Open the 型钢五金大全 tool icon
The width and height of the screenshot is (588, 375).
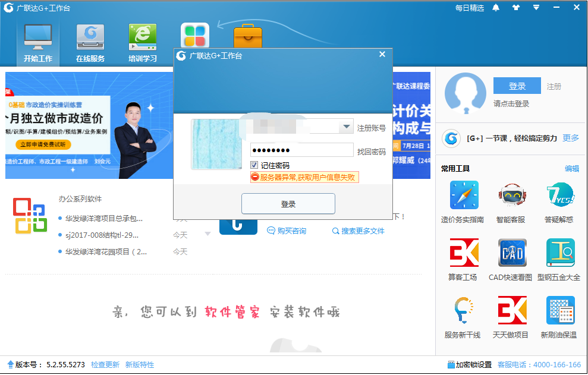click(x=560, y=253)
